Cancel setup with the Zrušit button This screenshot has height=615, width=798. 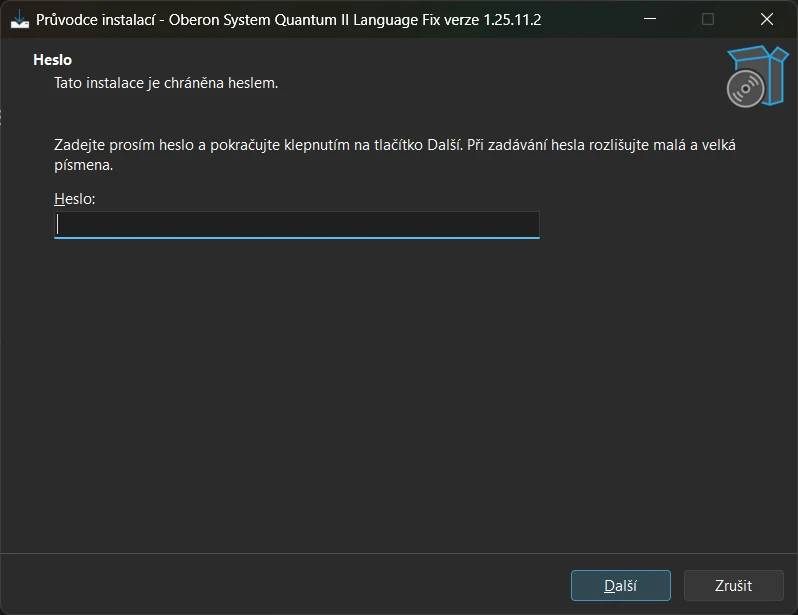733,585
